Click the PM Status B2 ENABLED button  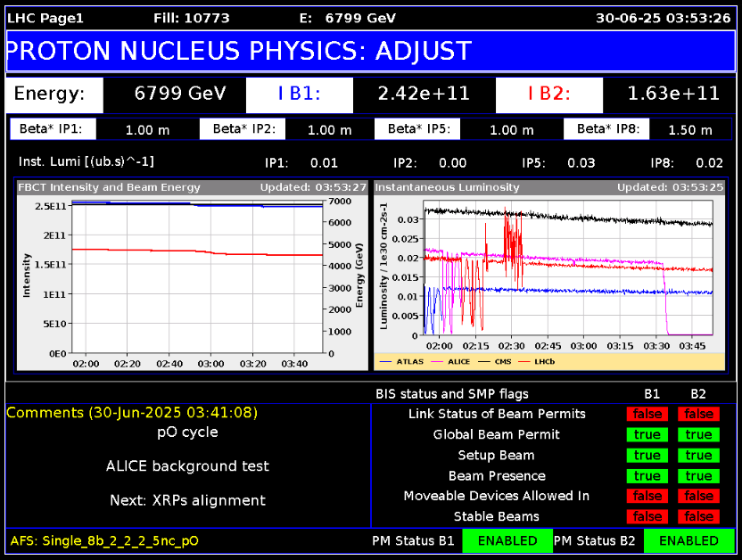(x=689, y=540)
